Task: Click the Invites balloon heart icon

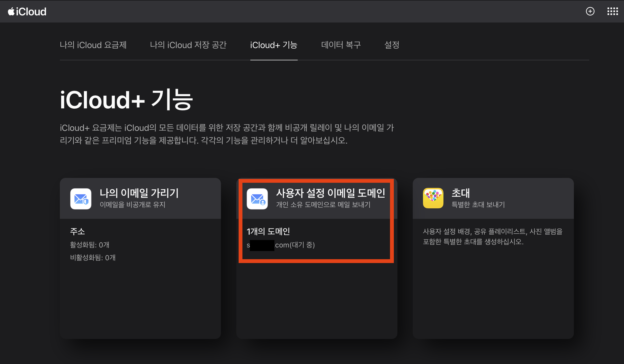Action: coord(433,198)
